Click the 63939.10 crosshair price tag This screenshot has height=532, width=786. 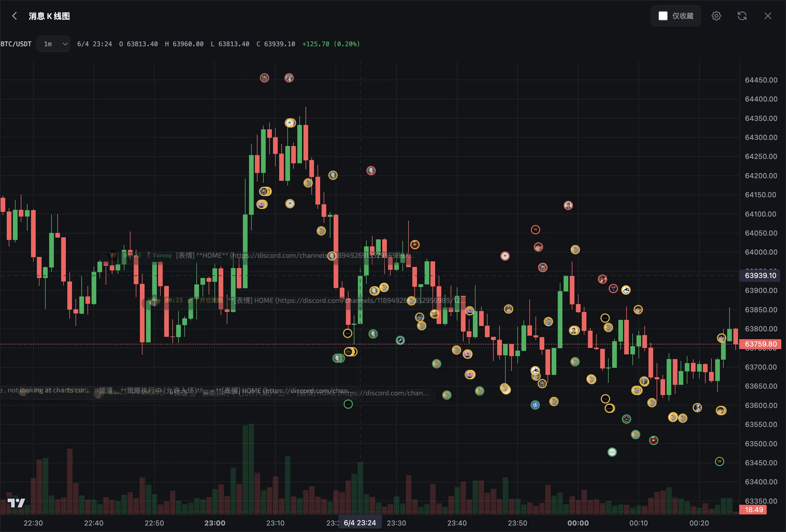[760, 276]
